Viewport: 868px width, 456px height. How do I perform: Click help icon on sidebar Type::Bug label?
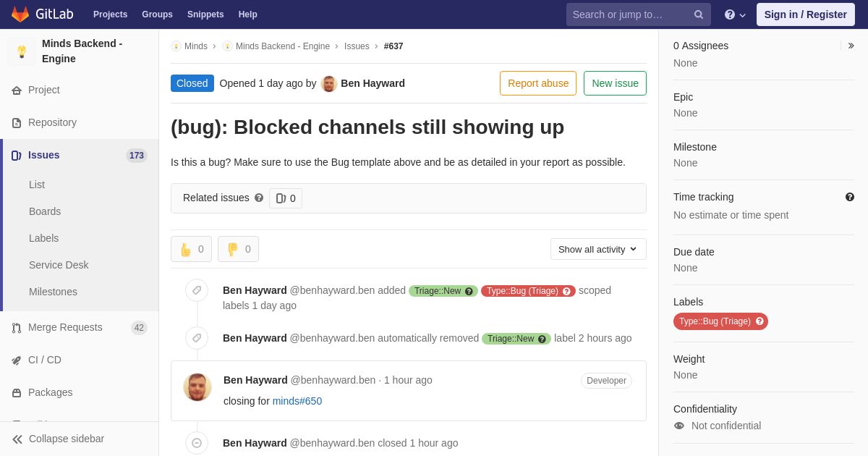tap(759, 321)
